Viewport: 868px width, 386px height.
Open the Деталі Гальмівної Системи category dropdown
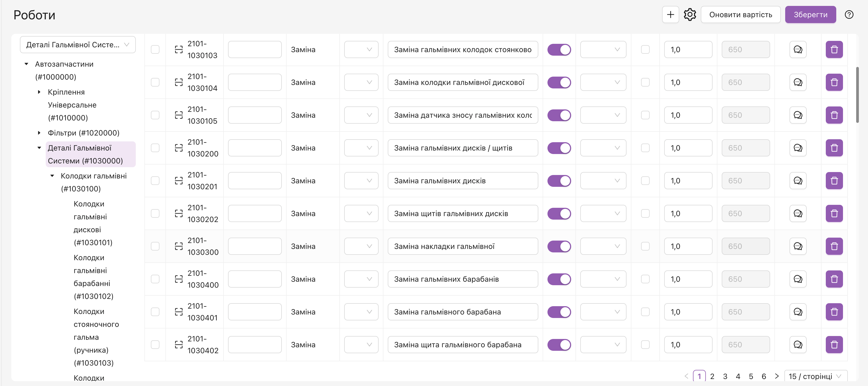click(77, 45)
